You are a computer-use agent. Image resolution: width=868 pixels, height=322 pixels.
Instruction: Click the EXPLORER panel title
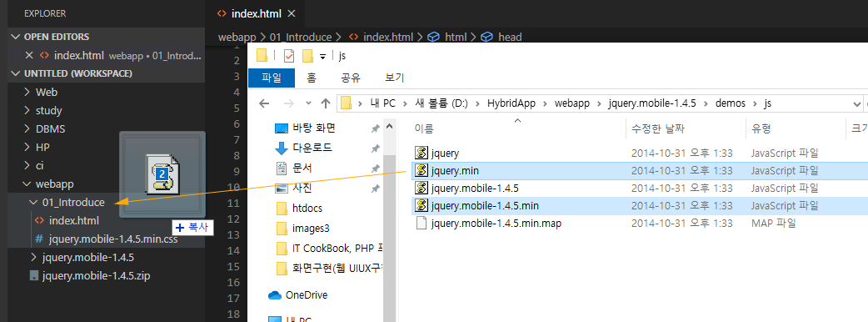point(45,13)
